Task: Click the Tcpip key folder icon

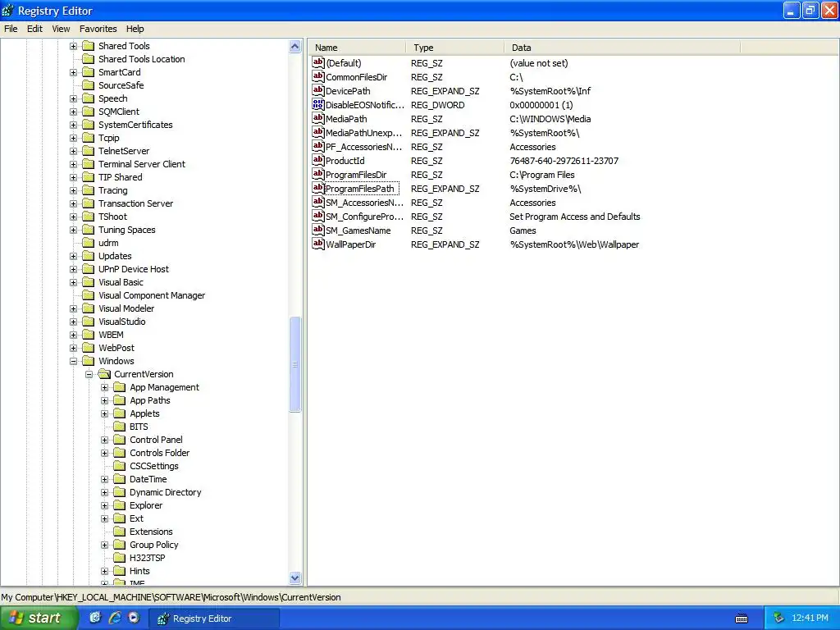Action: click(x=89, y=138)
